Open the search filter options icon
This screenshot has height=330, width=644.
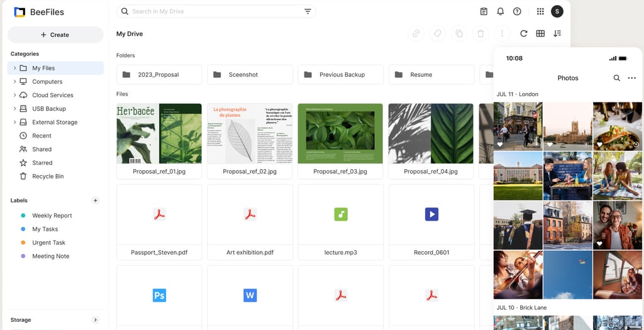[x=308, y=11]
